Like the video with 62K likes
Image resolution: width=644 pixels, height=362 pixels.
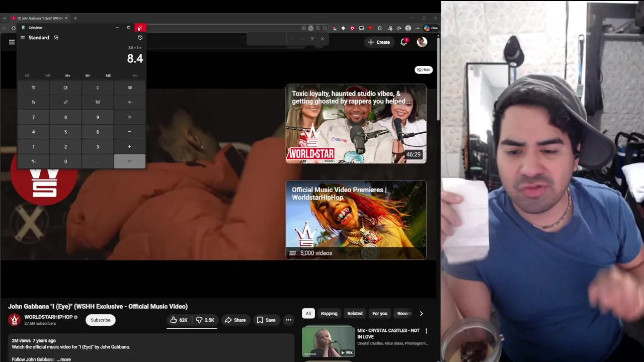click(x=179, y=320)
